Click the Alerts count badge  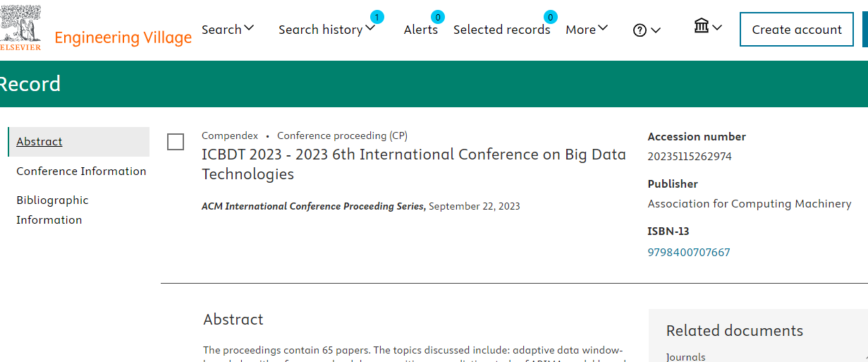tap(438, 17)
